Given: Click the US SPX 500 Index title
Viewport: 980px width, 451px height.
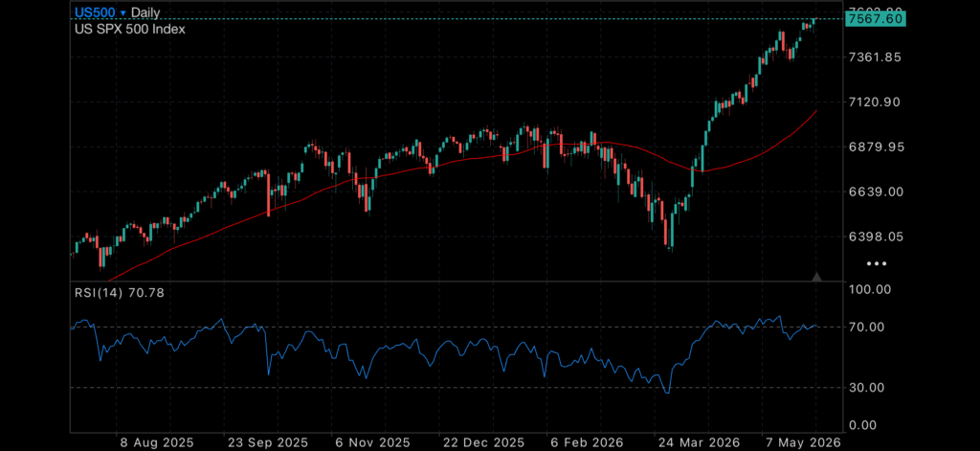Looking at the screenshot, I should (130, 29).
